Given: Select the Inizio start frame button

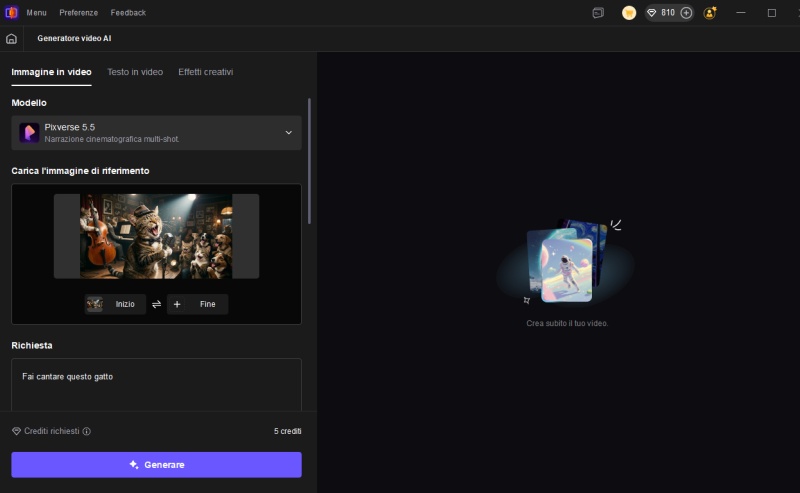Looking at the screenshot, I should tap(114, 304).
